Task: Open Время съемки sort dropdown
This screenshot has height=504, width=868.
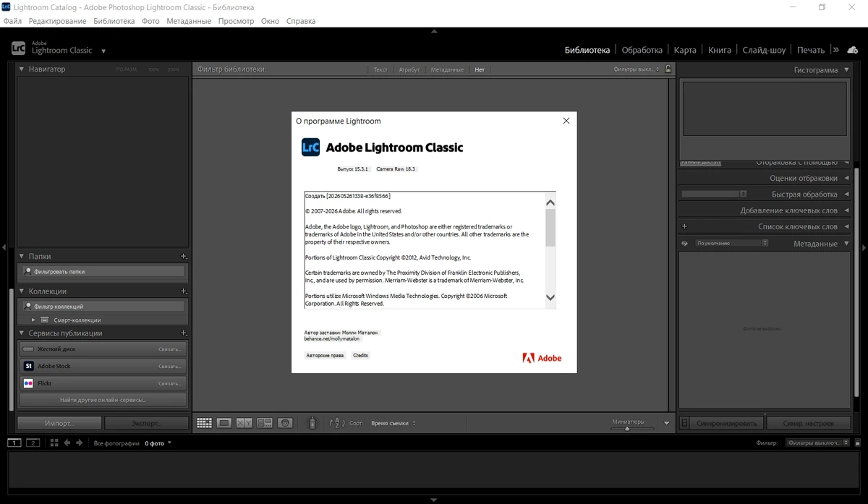Action: tap(393, 423)
